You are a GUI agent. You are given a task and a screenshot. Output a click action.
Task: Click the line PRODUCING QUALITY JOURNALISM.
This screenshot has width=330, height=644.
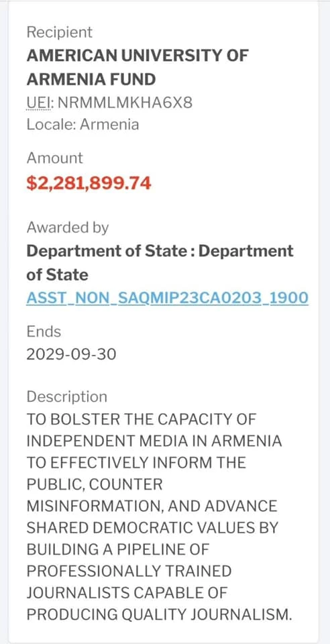pyautogui.click(x=159, y=615)
